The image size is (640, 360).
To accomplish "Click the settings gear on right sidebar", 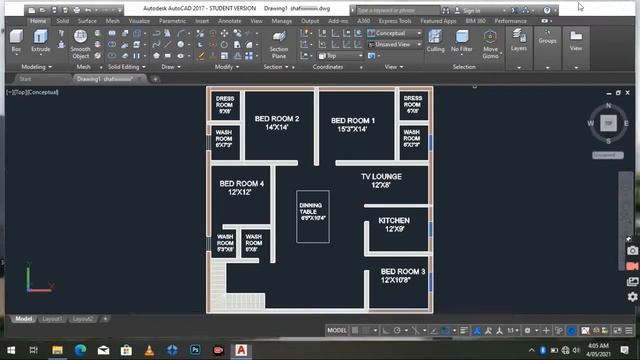I will (x=632, y=296).
